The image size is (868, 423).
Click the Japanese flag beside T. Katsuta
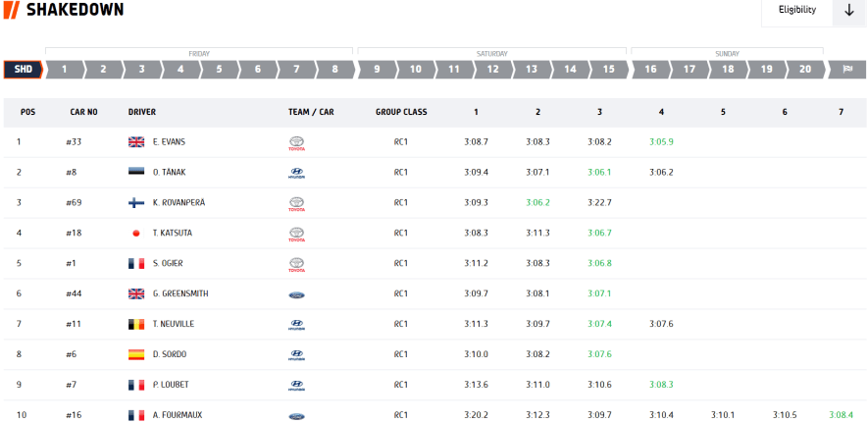pos(136,234)
